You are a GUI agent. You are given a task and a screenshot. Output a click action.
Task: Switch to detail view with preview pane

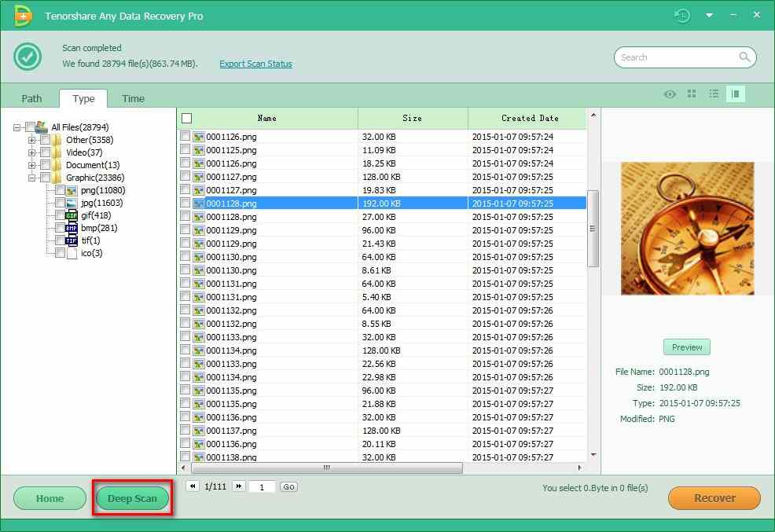click(736, 94)
